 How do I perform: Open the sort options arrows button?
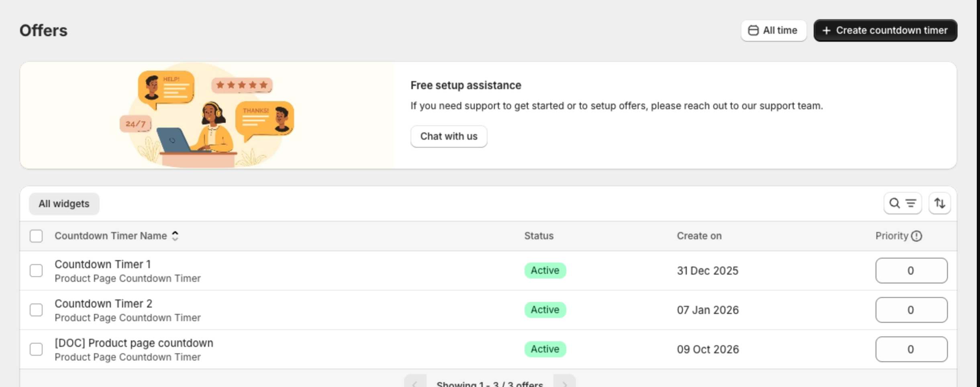(939, 204)
